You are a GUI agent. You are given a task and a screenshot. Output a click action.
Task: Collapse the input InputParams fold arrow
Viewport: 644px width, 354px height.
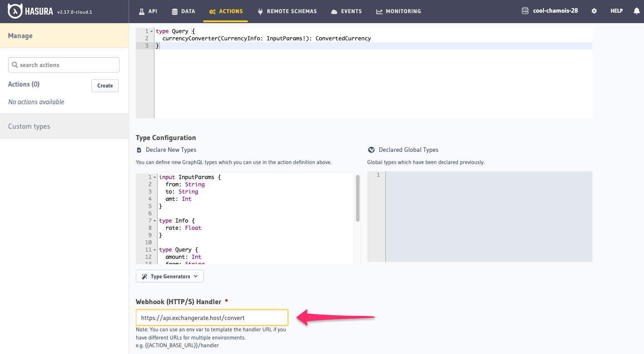(155, 177)
